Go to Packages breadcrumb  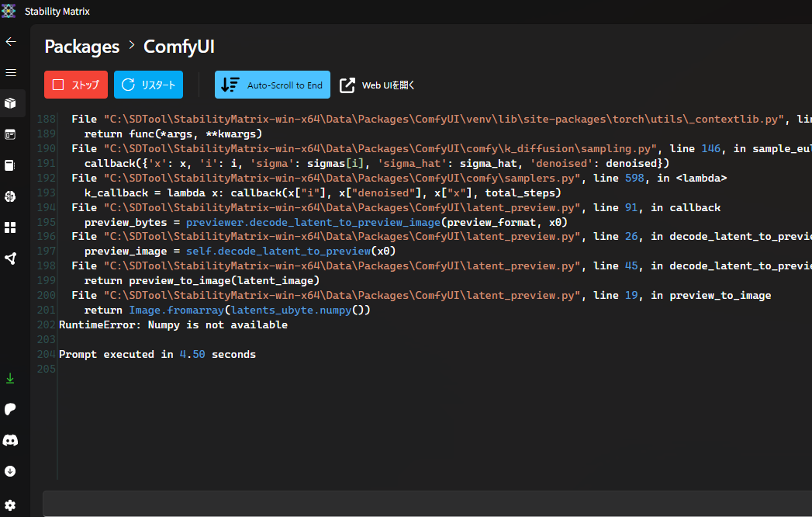click(81, 47)
